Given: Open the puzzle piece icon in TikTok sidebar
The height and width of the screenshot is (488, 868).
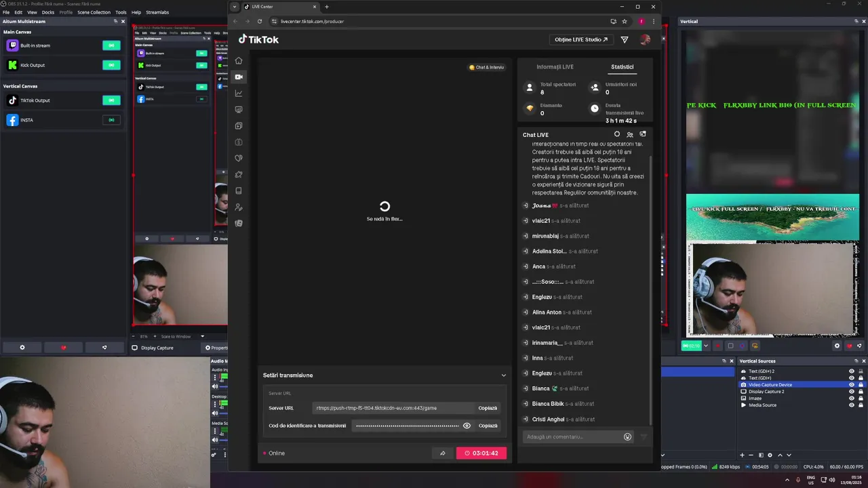Looking at the screenshot, I should pyautogui.click(x=239, y=175).
